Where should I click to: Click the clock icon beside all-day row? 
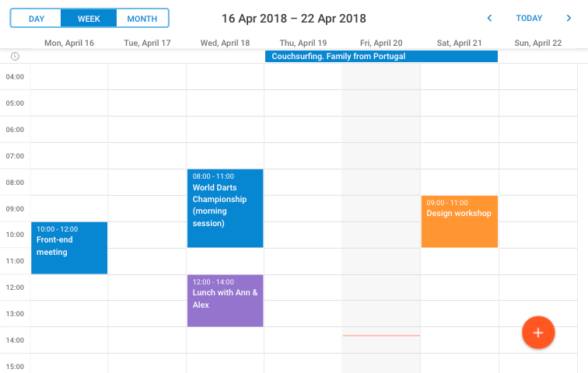click(x=15, y=56)
